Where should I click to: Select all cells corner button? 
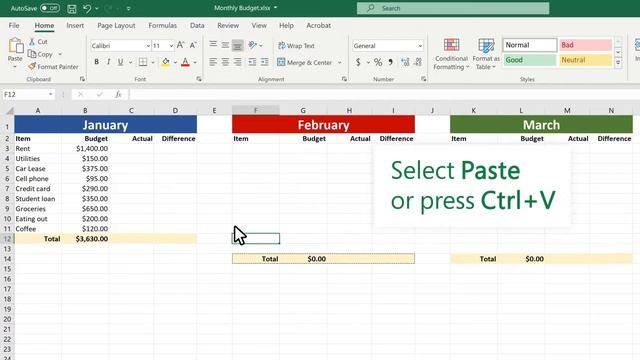point(9,111)
